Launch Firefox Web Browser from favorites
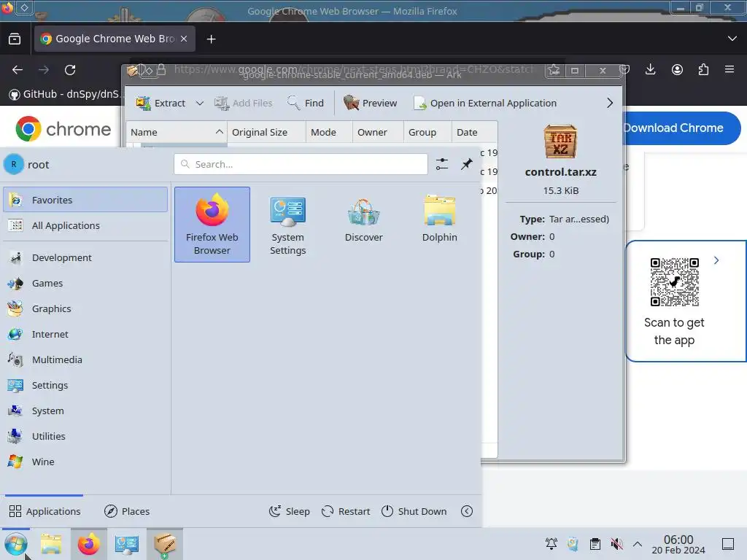This screenshot has width=747, height=560. [x=212, y=225]
